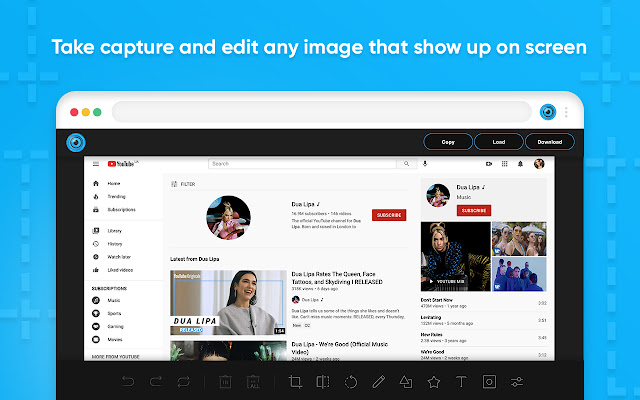The width and height of the screenshot is (640, 400).
Task: Click the Delete trash can icon
Action: click(225, 382)
